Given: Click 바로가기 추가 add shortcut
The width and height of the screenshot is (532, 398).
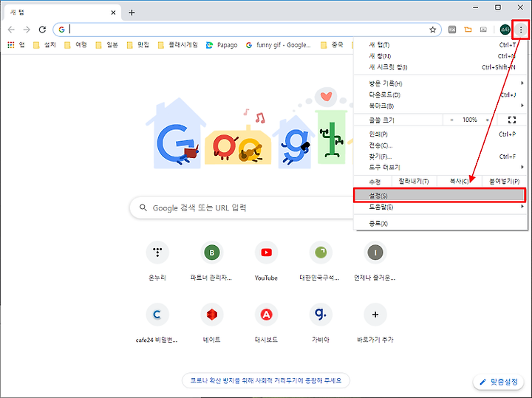Looking at the screenshot, I should pyautogui.click(x=375, y=323).
